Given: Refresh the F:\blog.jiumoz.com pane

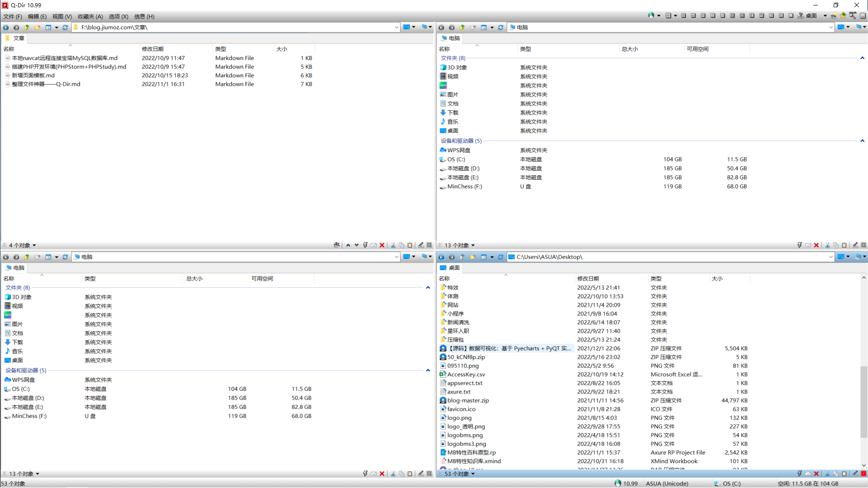Looking at the screenshot, I should tap(65, 28).
